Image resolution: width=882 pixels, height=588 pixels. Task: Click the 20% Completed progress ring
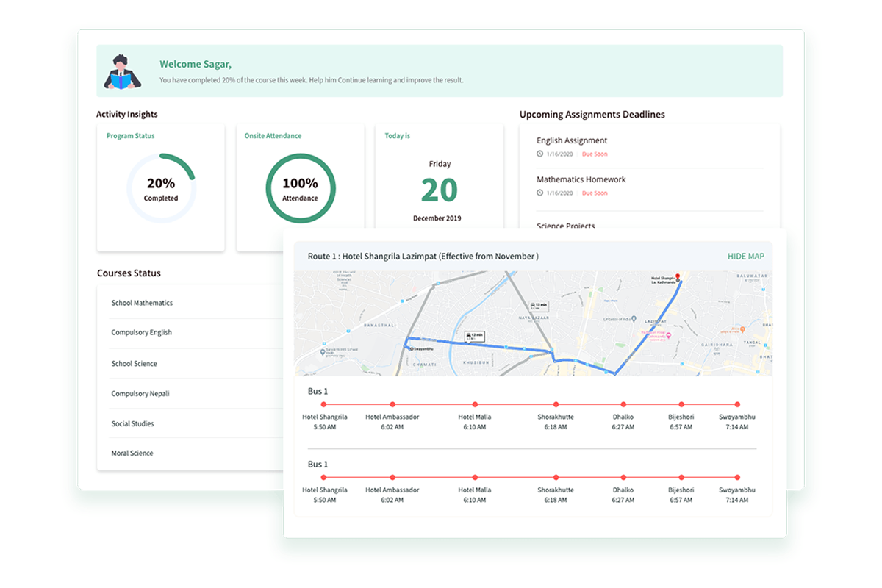click(161, 188)
